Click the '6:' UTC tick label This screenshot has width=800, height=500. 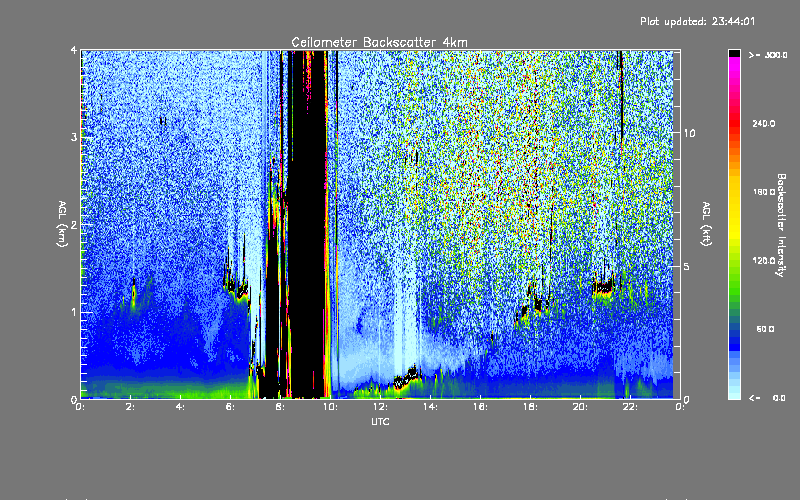pyautogui.click(x=231, y=407)
